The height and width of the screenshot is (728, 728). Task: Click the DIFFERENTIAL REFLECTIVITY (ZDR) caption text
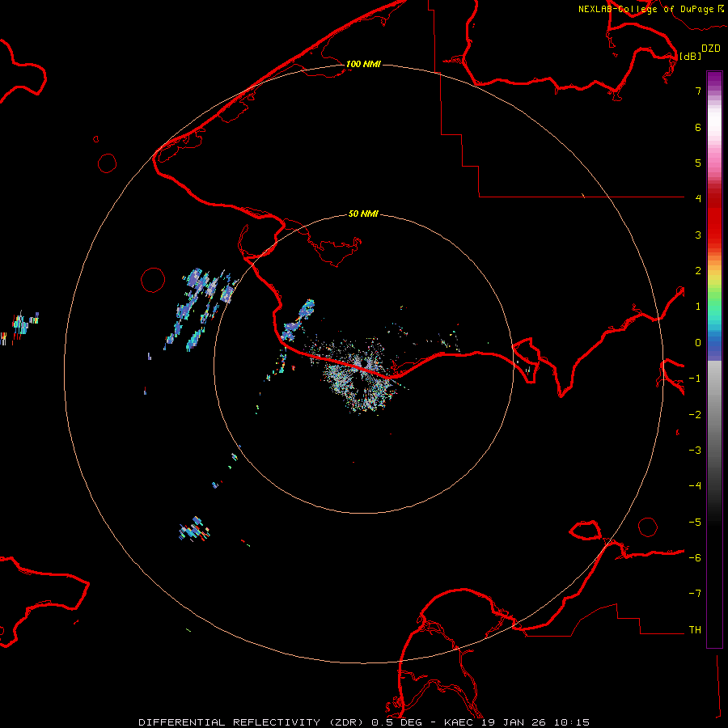click(252, 722)
